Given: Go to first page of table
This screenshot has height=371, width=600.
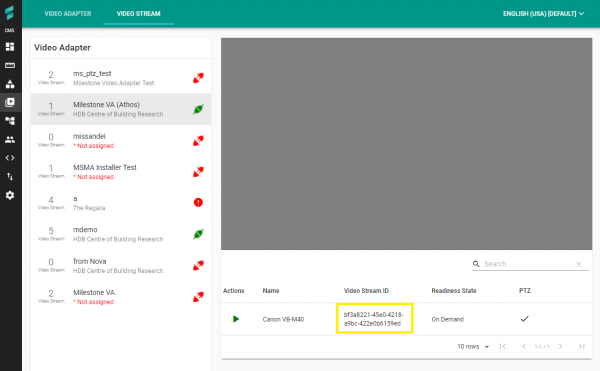Looking at the screenshot, I should coord(503,347).
